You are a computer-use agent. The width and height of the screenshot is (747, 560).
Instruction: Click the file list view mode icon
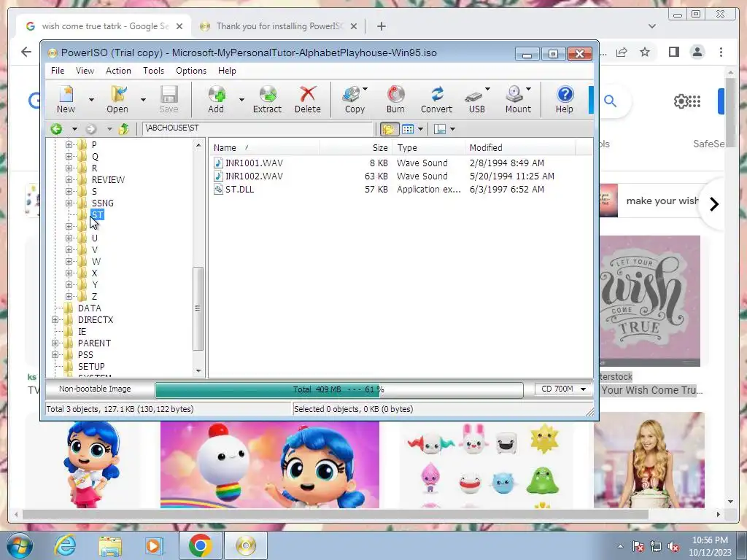pos(408,129)
